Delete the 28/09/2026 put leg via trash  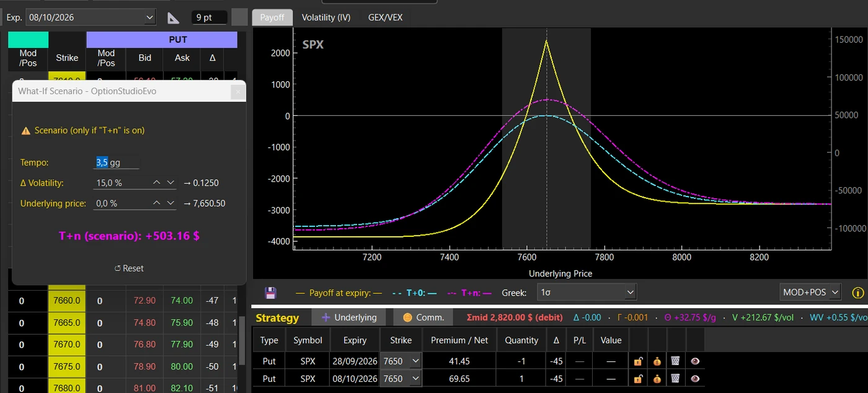tap(676, 361)
